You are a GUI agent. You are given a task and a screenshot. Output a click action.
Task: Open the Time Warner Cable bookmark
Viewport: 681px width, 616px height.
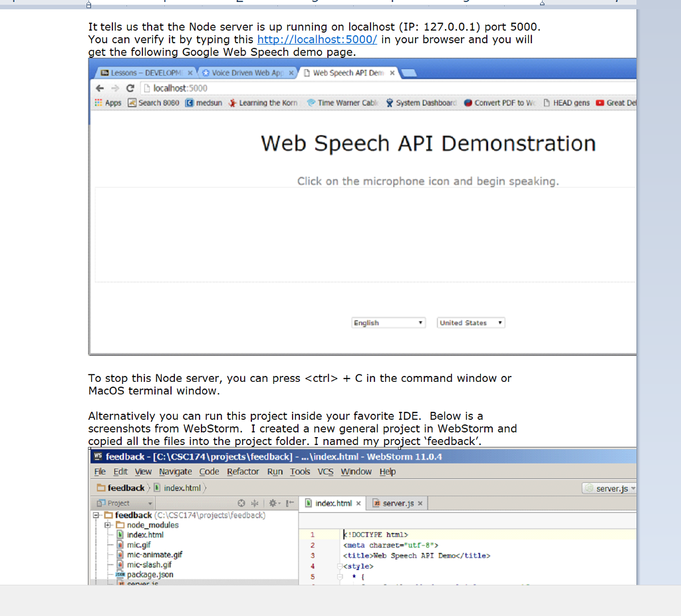342,103
